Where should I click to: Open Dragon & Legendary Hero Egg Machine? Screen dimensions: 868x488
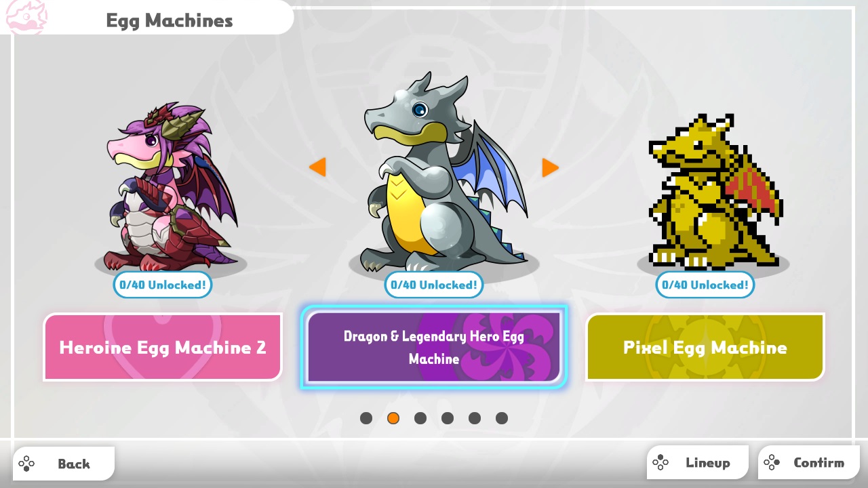point(434,347)
